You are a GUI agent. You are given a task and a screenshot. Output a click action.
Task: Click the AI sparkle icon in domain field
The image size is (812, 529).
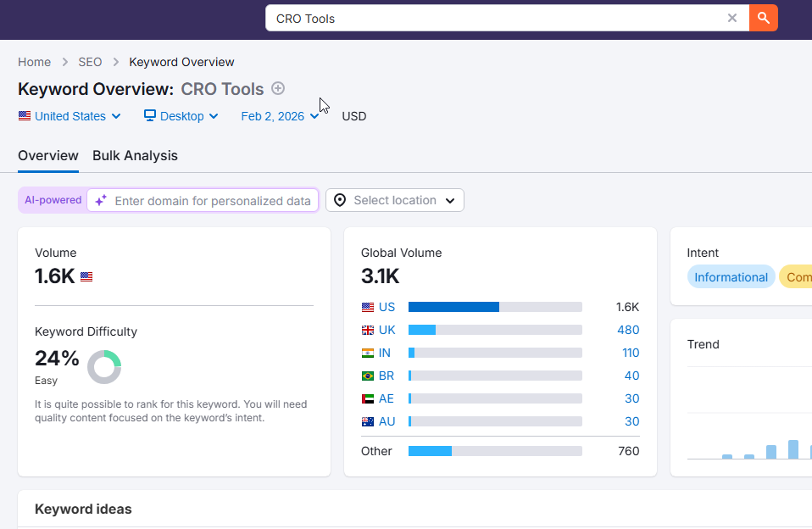(x=101, y=201)
